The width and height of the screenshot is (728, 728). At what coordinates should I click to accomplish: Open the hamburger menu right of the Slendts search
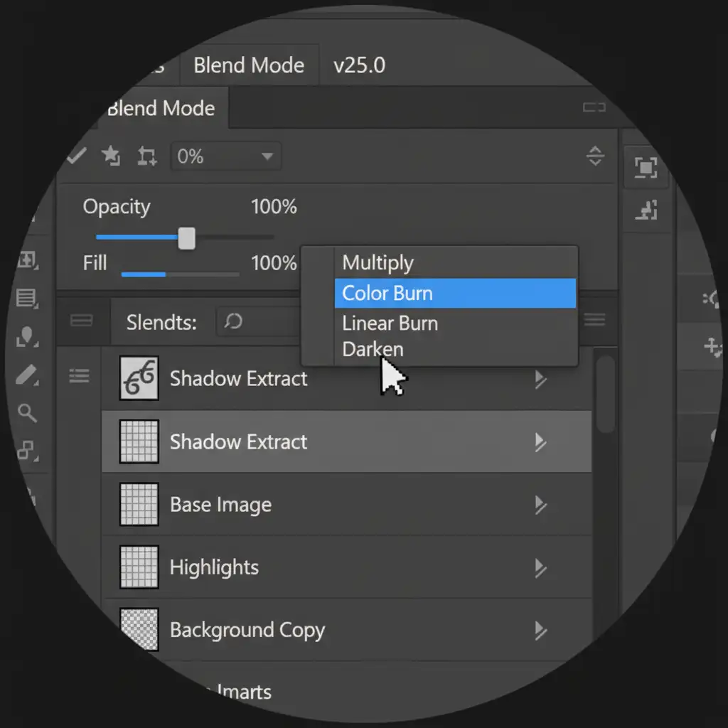pyautogui.click(x=594, y=321)
